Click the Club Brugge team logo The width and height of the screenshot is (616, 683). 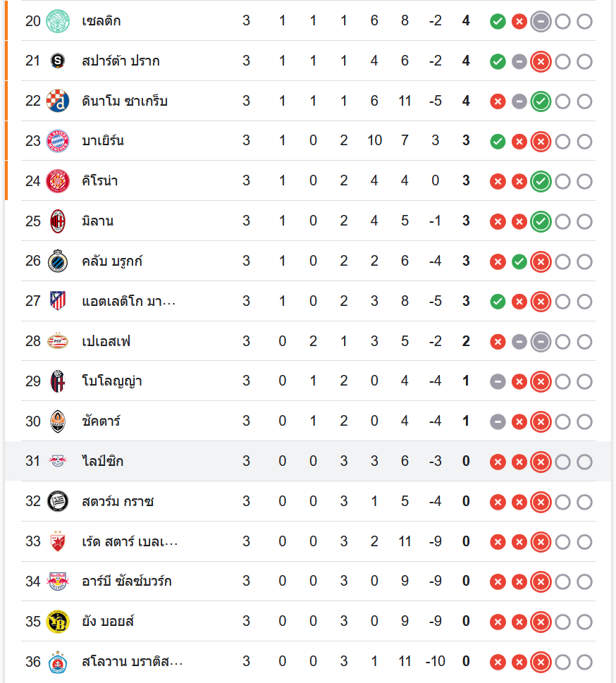(x=58, y=261)
